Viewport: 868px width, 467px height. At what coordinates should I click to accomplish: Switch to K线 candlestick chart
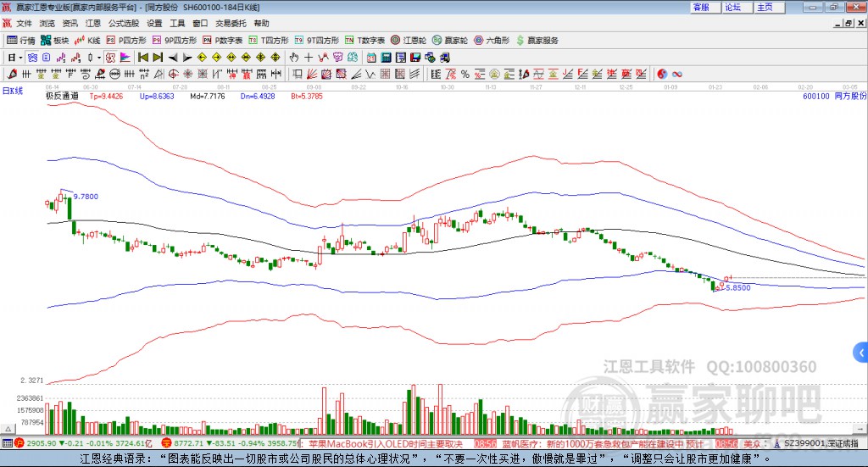coord(88,40)
